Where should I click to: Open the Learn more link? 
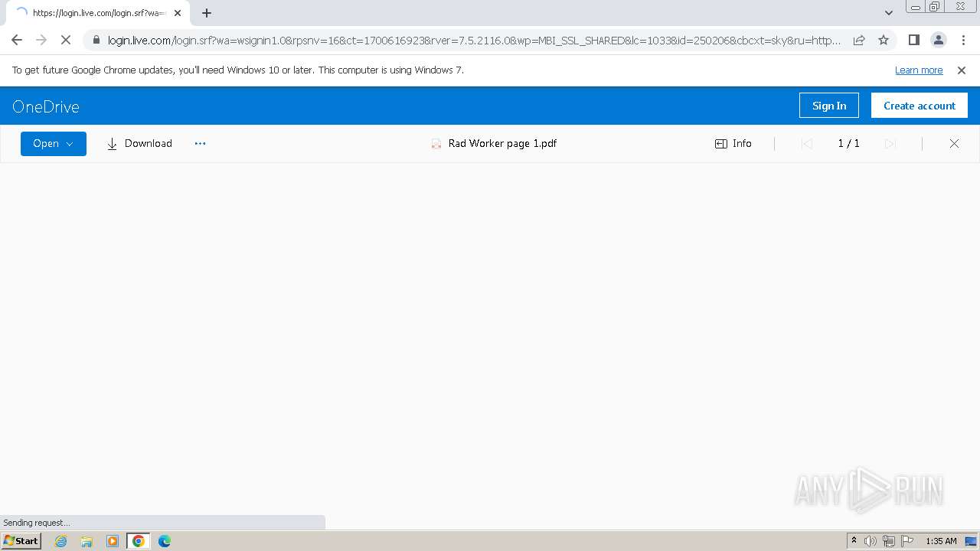tap(919, 70)
